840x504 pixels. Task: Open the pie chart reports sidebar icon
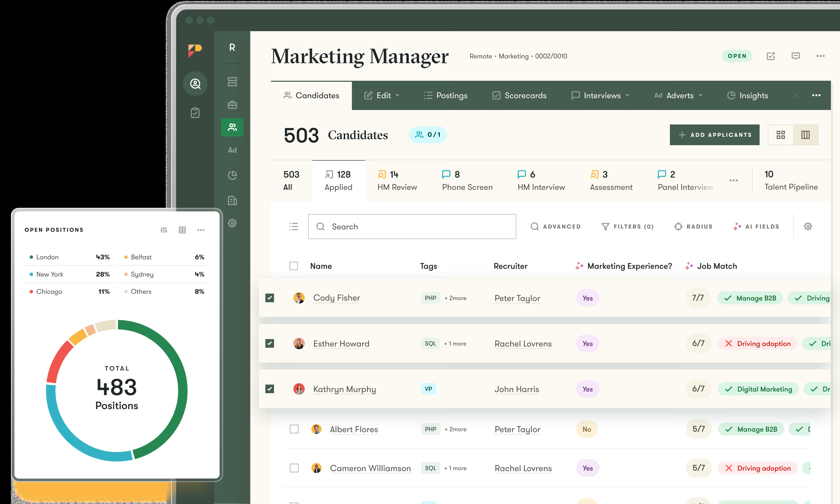(x=232, y=175)
